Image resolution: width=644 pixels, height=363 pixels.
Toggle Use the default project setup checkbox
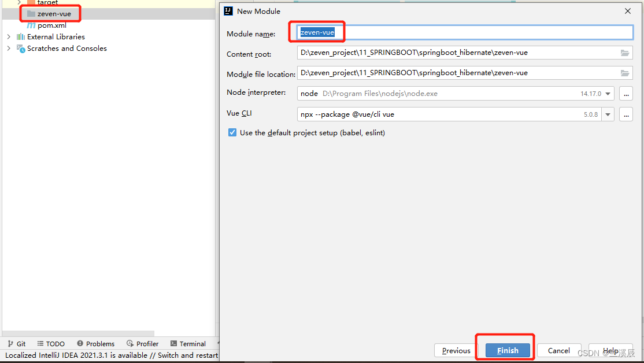point(232,132)
